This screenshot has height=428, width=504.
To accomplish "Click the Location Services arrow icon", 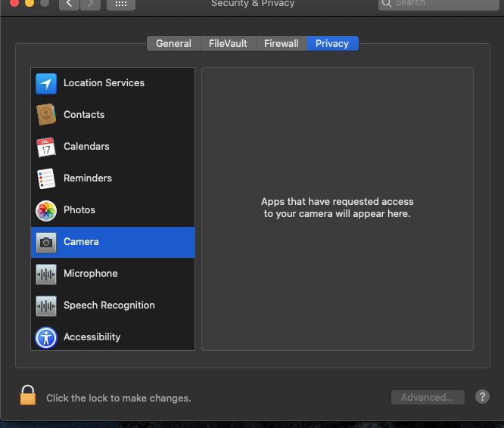I will 46,83.
